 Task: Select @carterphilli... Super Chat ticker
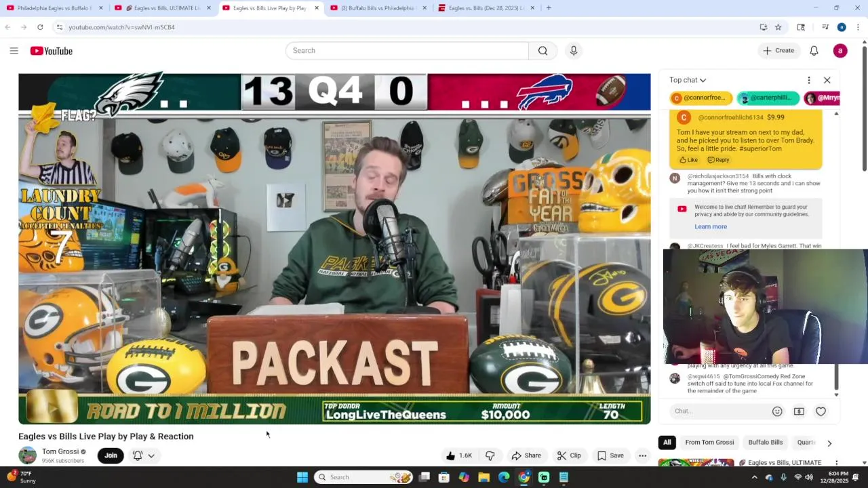tap(768, 98)
